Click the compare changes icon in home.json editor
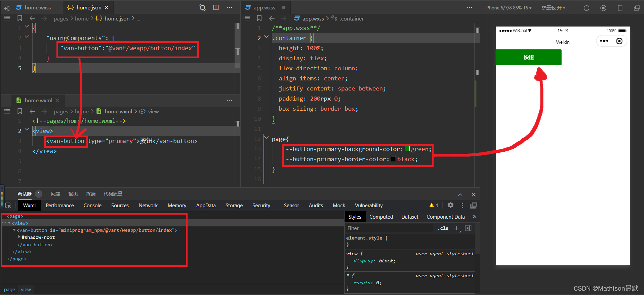This screenshot has width=644, height=295. 202,7
